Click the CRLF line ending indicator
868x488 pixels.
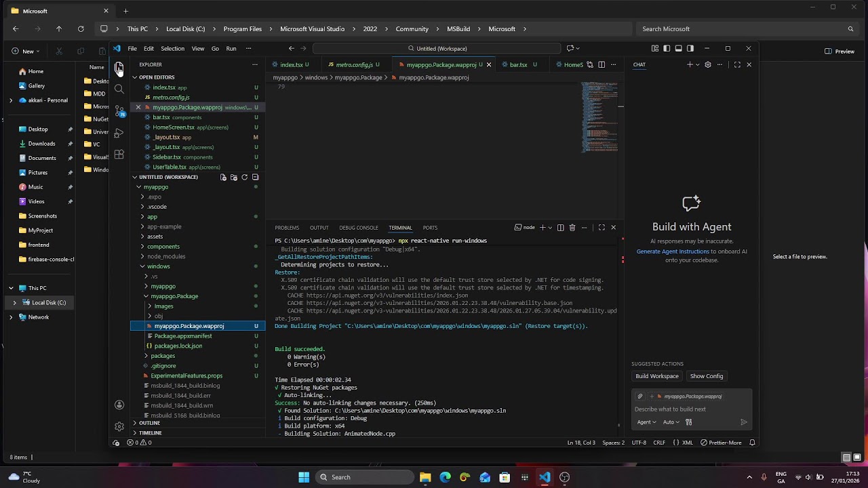[659, 443]
